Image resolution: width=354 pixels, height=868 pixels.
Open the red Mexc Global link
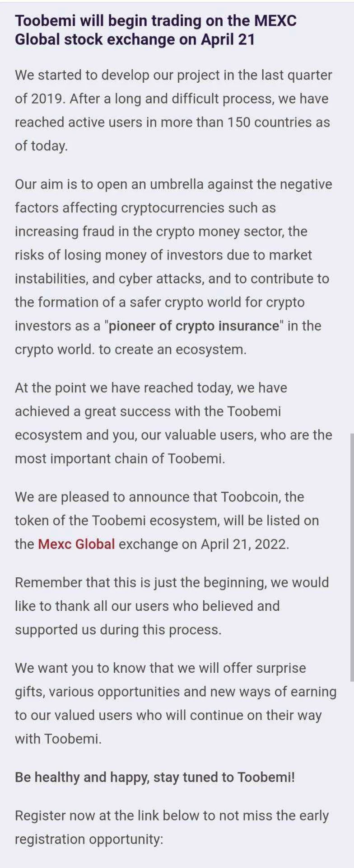(x=76, y=544)
